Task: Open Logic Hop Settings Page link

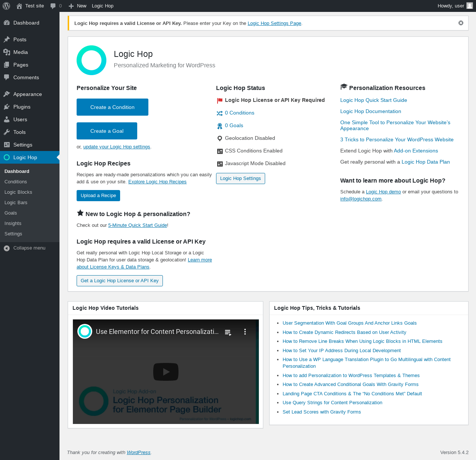Action: [274, 23]
